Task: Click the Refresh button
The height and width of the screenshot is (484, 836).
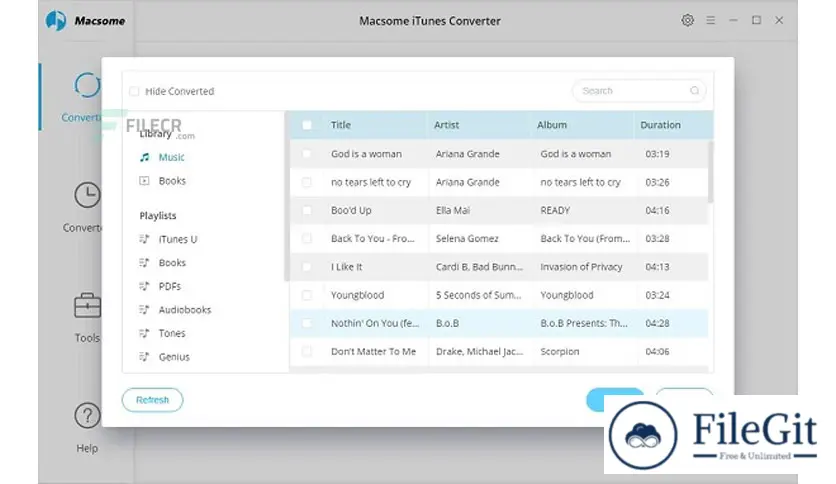Action: [x=152, y=400]
